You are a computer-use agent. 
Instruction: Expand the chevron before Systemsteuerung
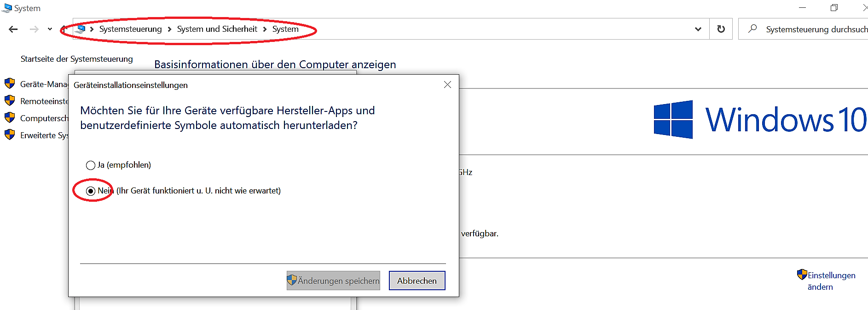coord(92,29)
